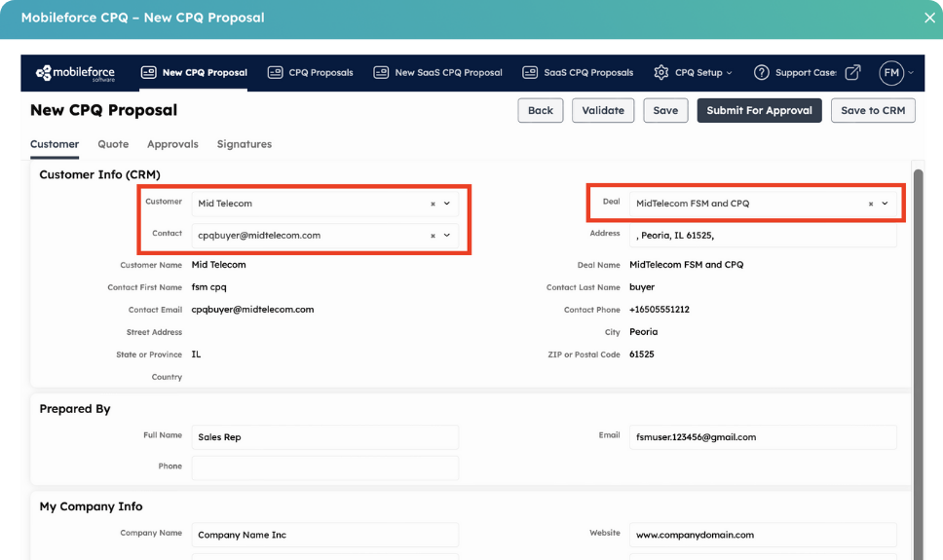Switch to the Signatures tab

point(245,144)
